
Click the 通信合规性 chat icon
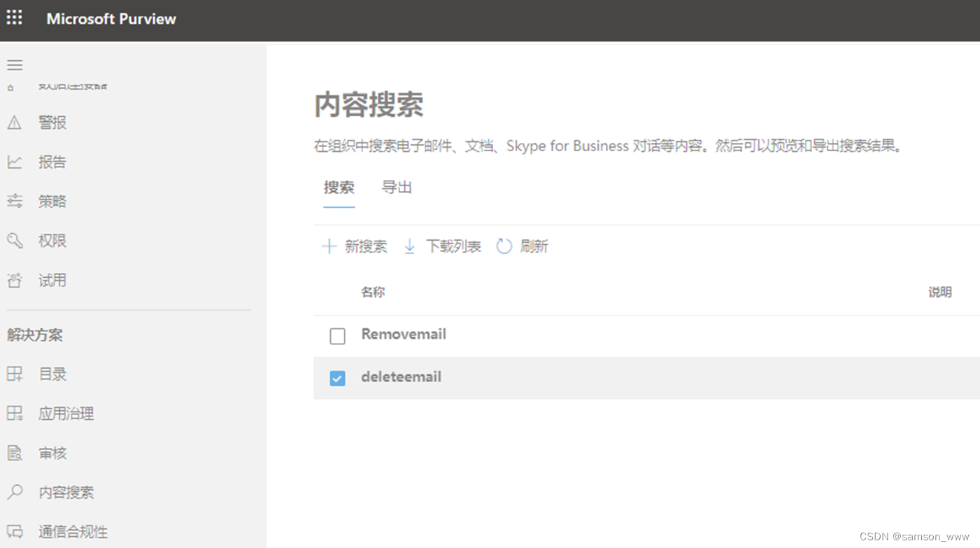[15, 532]
